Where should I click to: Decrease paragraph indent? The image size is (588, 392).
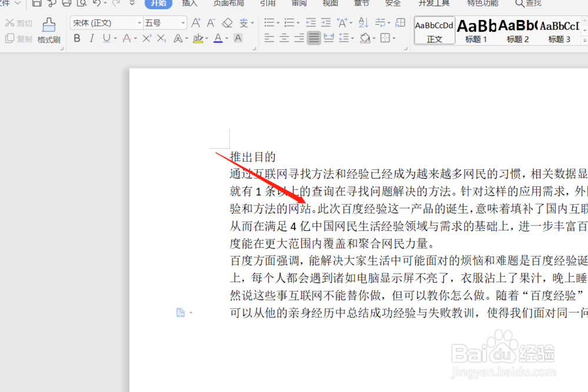(x=311, y=23)
